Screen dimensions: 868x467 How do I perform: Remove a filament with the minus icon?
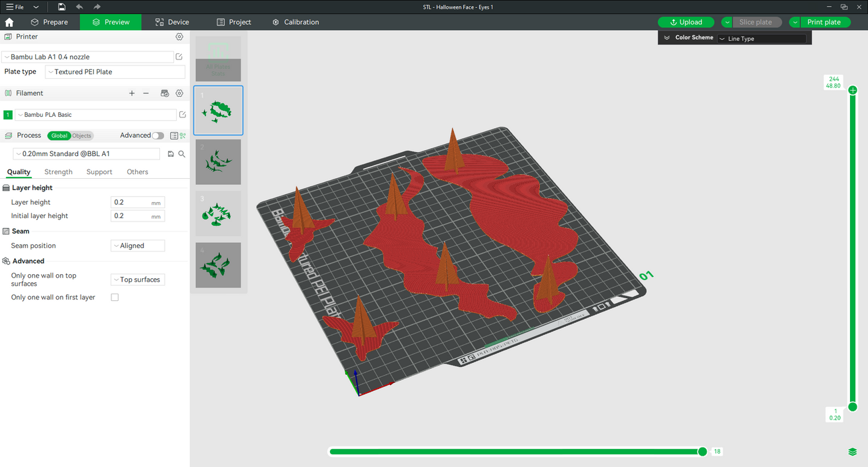146,93
